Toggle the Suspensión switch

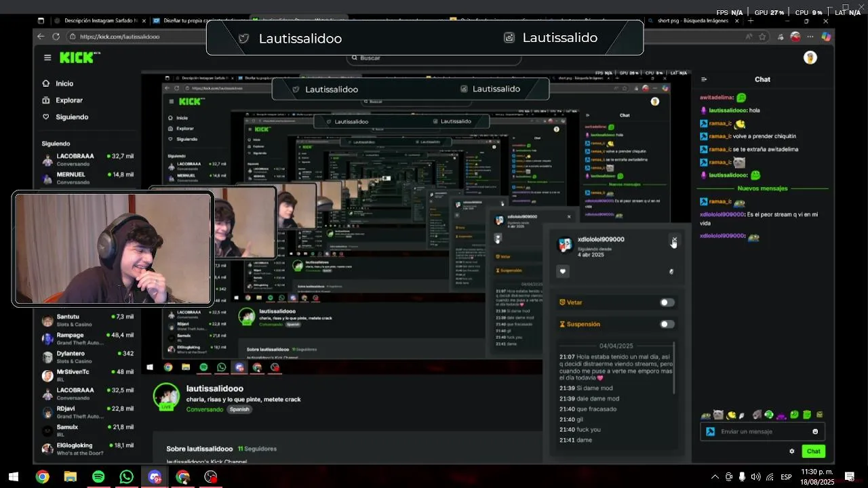[x=667, y=324]
